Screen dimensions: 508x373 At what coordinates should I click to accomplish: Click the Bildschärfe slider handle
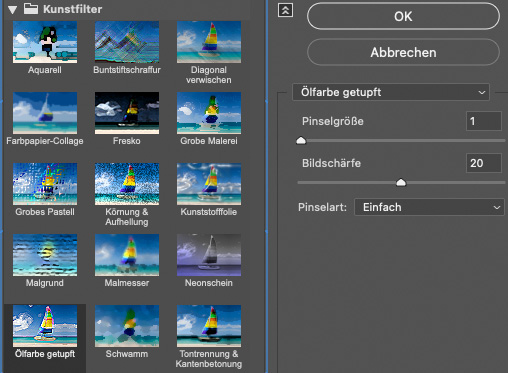click(401, 182)
